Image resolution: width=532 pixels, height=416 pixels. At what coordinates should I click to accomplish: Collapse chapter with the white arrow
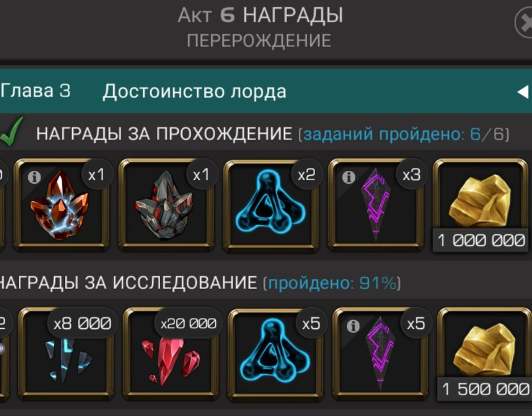click(523, 92)
